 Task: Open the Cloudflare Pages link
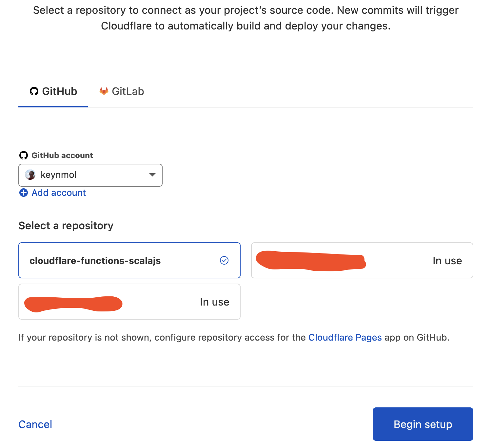345,337
